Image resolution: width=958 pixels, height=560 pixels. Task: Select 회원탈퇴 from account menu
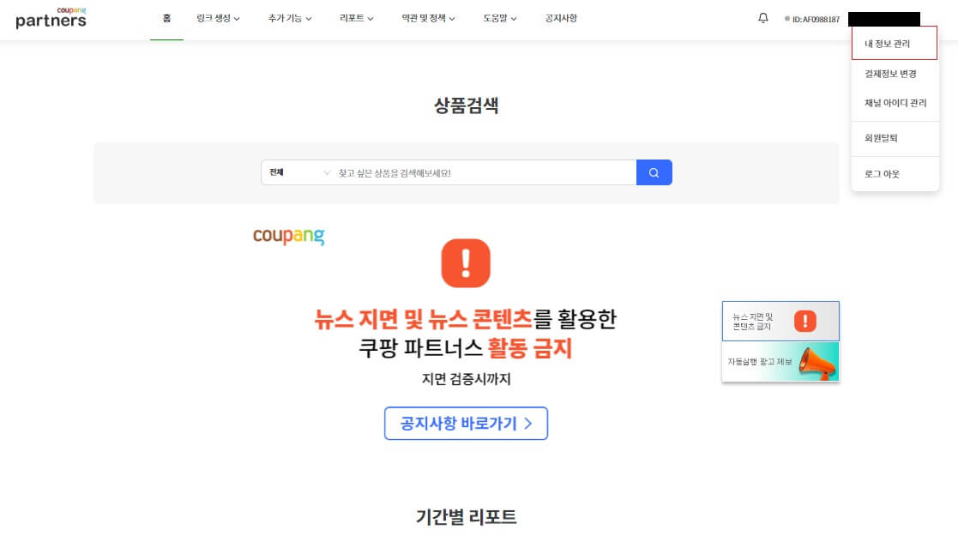881,138
